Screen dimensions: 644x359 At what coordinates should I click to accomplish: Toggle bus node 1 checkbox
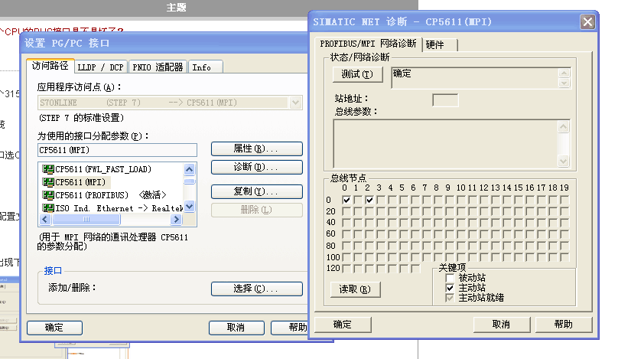pyautogui.click(x=358, y=200)
